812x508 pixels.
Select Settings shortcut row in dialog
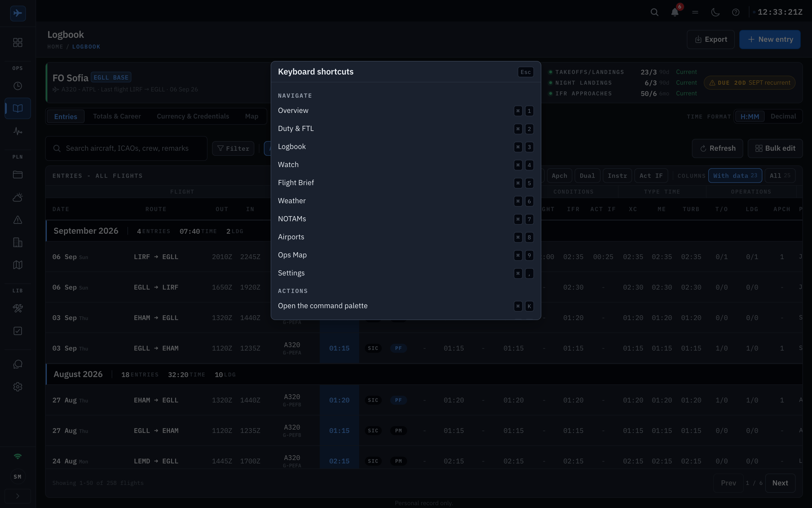406,273
